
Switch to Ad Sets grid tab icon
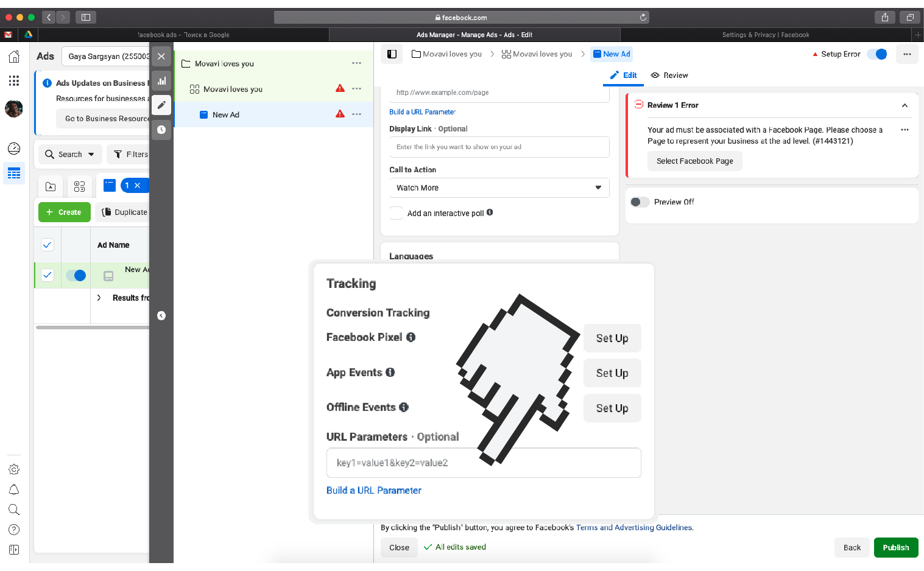coord(79,186)
